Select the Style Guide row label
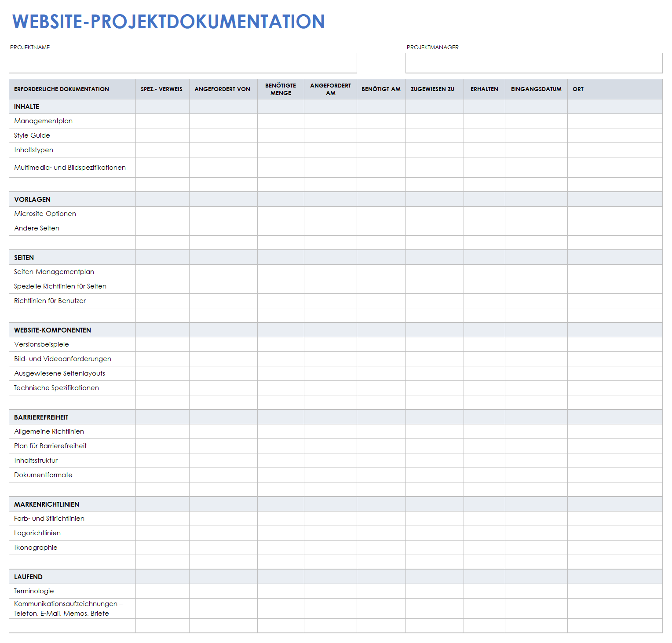This screenshot has height=643, width=672. (x=32, y=135)
